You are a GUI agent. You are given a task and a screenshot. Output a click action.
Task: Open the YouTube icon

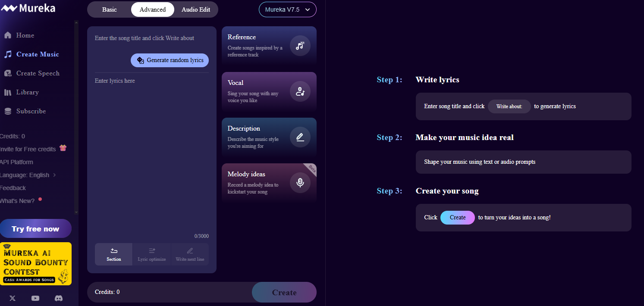(x=35, y=298)
